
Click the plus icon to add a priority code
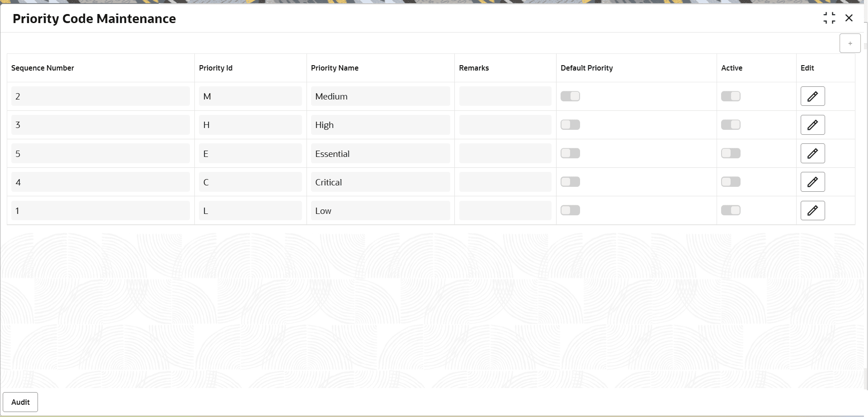coord(850,43)
